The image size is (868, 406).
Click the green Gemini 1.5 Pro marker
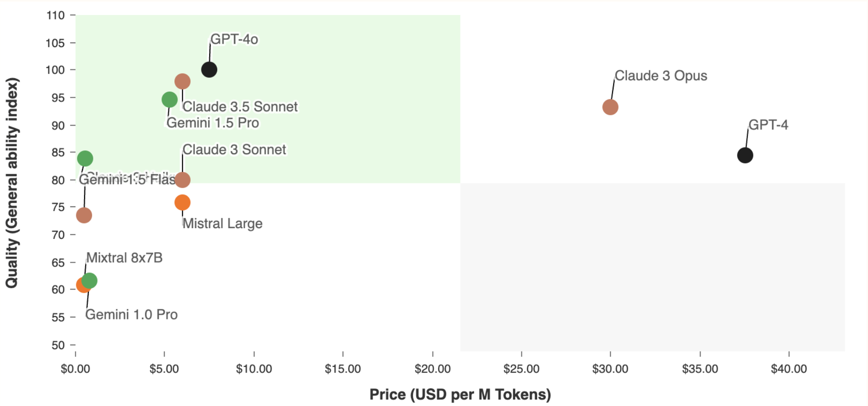[169, 99]
